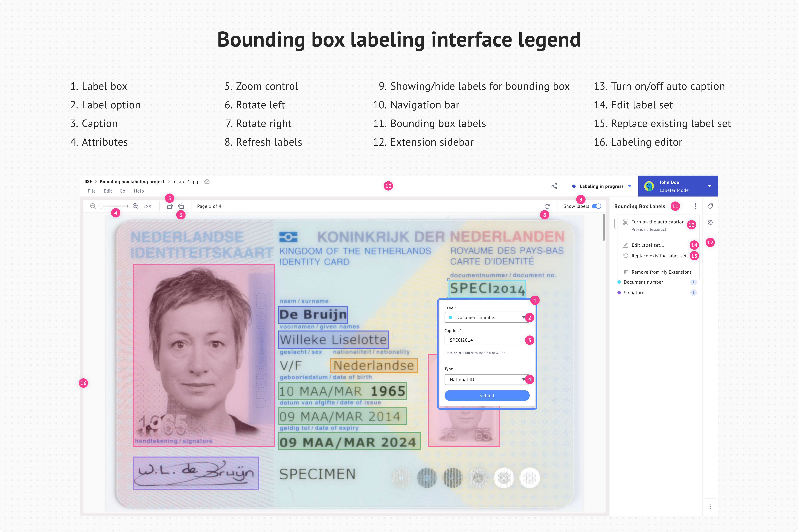
Task: Toggle the Show labels switch
Action: click(x=596, y=206)
